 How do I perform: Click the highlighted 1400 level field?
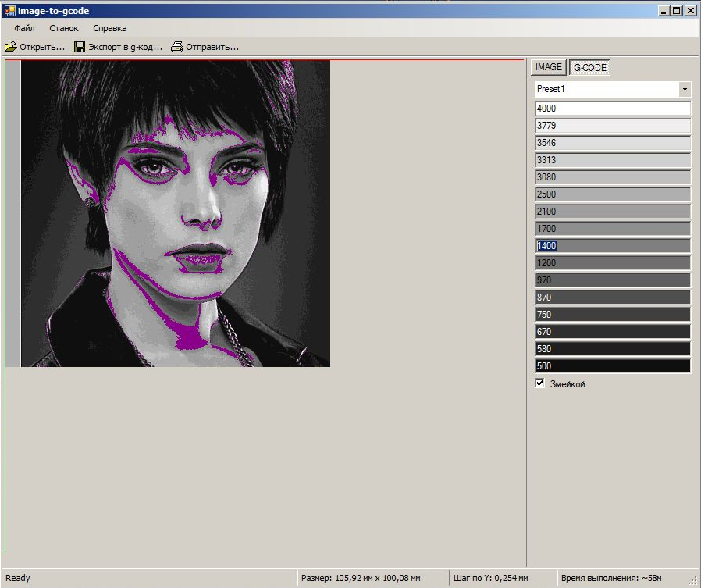(x=613, y=245)
